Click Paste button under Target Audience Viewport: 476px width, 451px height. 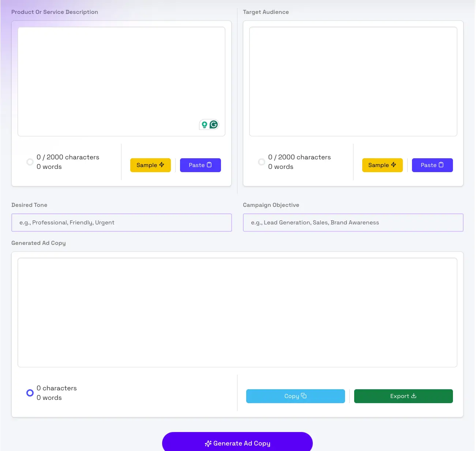tap(432, 165)
